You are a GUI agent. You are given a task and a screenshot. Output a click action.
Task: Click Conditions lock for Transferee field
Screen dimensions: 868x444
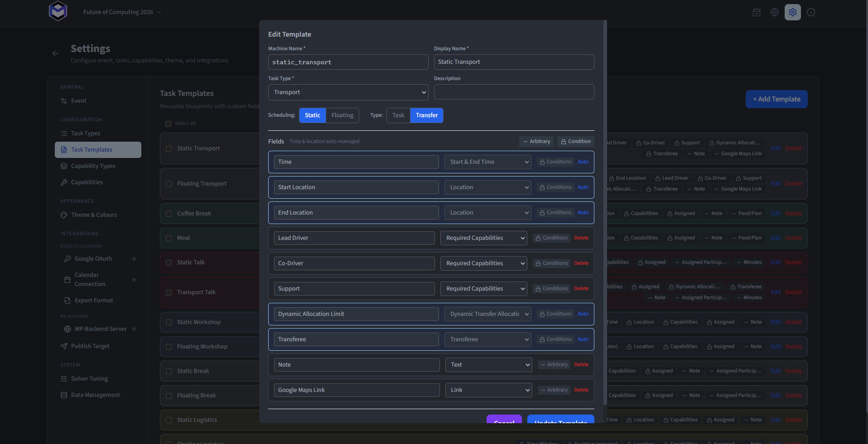click(x=555, y=339)
